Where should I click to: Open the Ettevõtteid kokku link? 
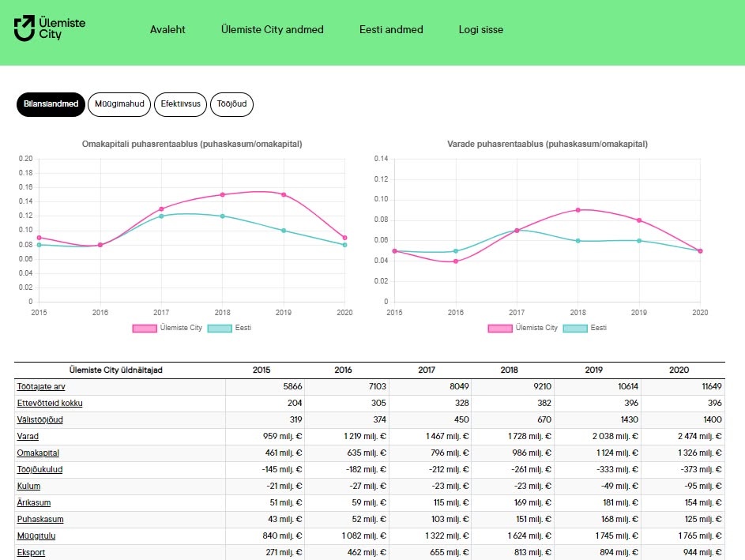[x=50, y=403]
